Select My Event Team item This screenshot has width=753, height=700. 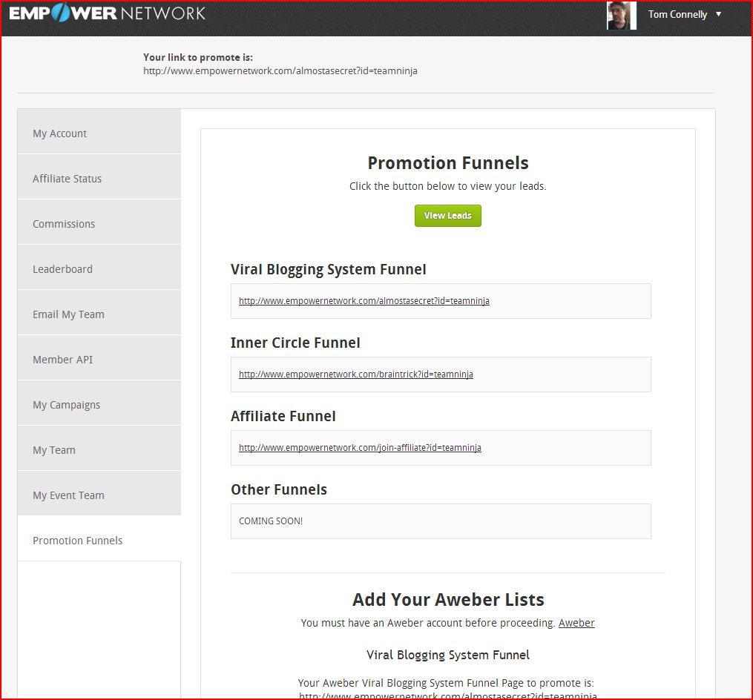(99, 493)
